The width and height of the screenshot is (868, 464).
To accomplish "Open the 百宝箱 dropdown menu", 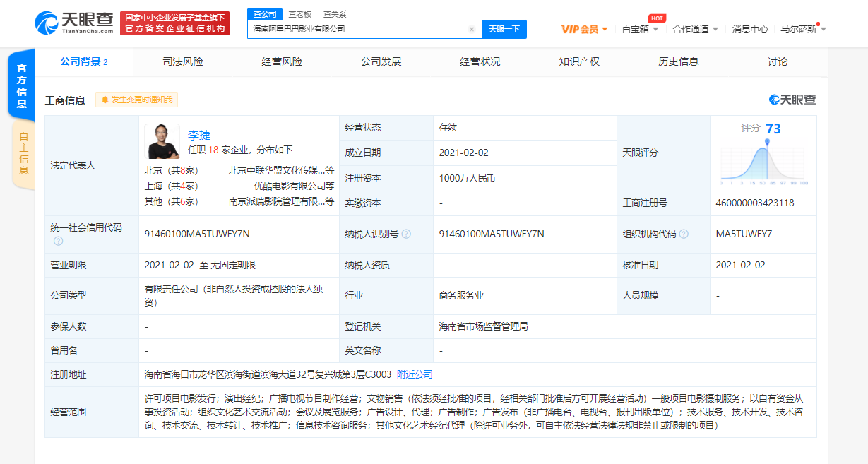I will pos(640,29).
